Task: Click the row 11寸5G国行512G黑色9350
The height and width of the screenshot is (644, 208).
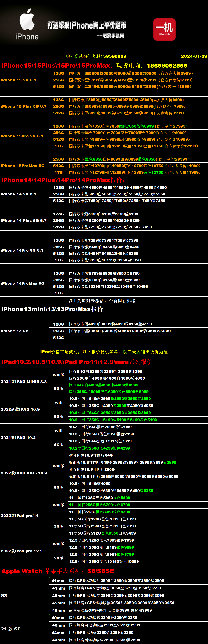Action: click(138, 533)
